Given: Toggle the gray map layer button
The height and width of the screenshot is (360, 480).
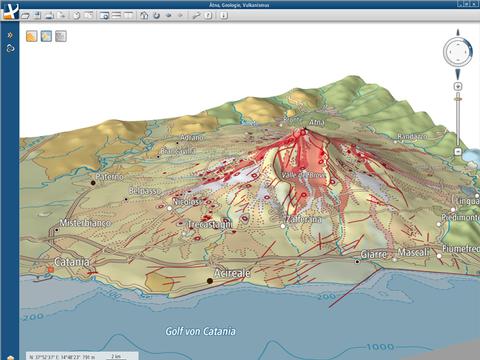Looking at the screenshot, I should coord(61,36).
